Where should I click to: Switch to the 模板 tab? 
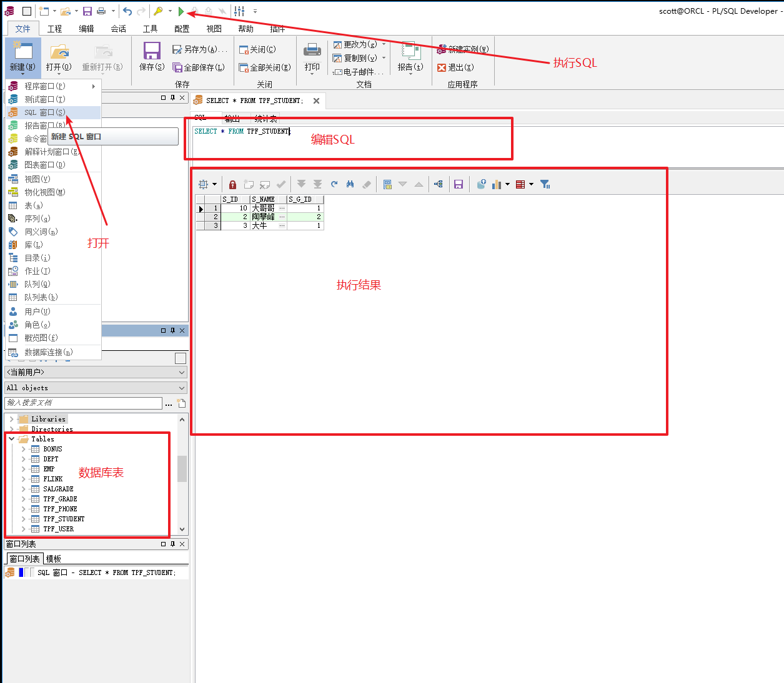[x=54, y=559]
